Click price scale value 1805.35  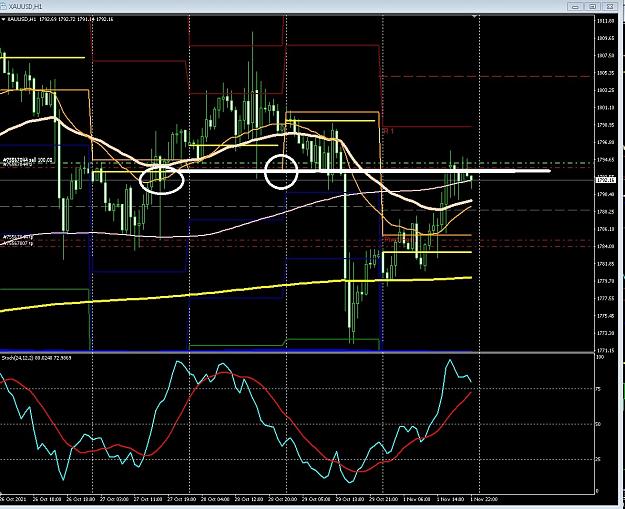click(x=605, y=73)
